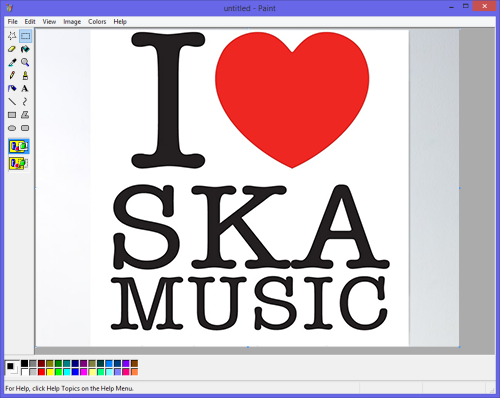Click the right-middle canvas resize handle

460,188
